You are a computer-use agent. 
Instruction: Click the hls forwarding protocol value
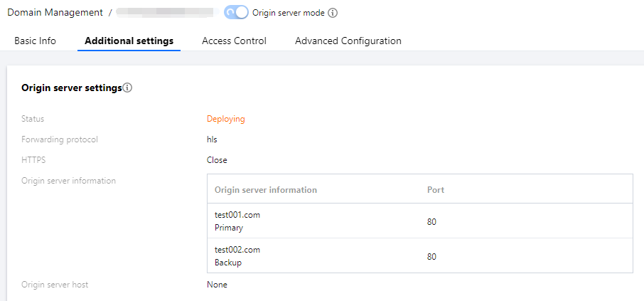(212, 139)
